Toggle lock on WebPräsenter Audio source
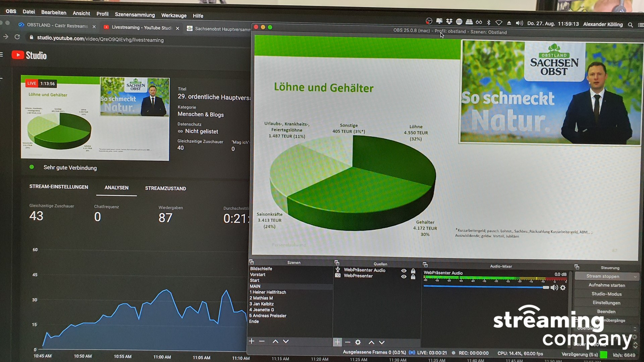This screenshot has width=644, height=362. tap(413, 271)
